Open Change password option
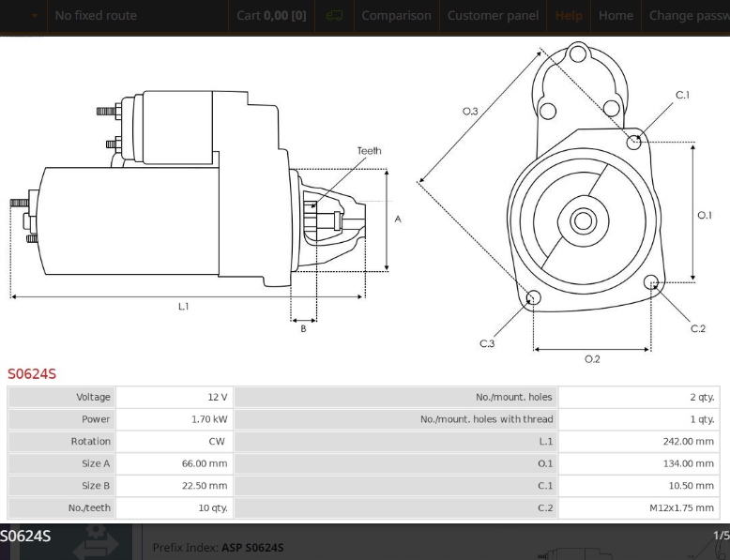Screen dimensions: 730x560 (690, 16)
